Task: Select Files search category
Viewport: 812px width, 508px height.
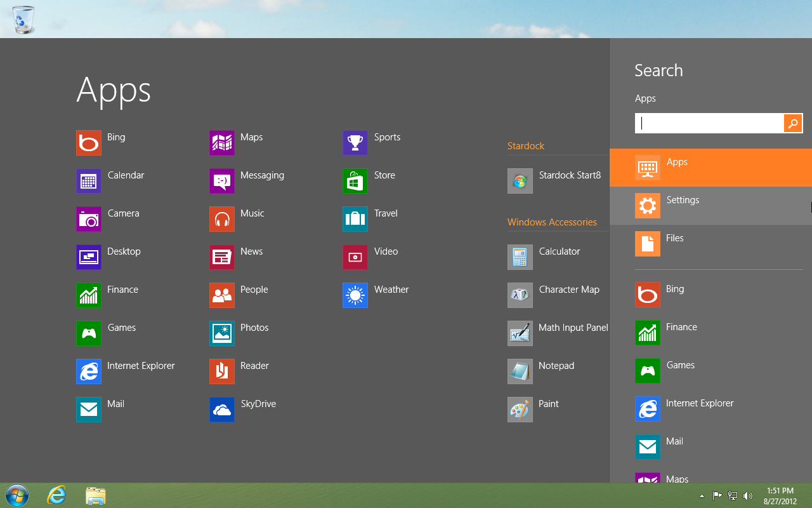Action: tap(710, 244)
